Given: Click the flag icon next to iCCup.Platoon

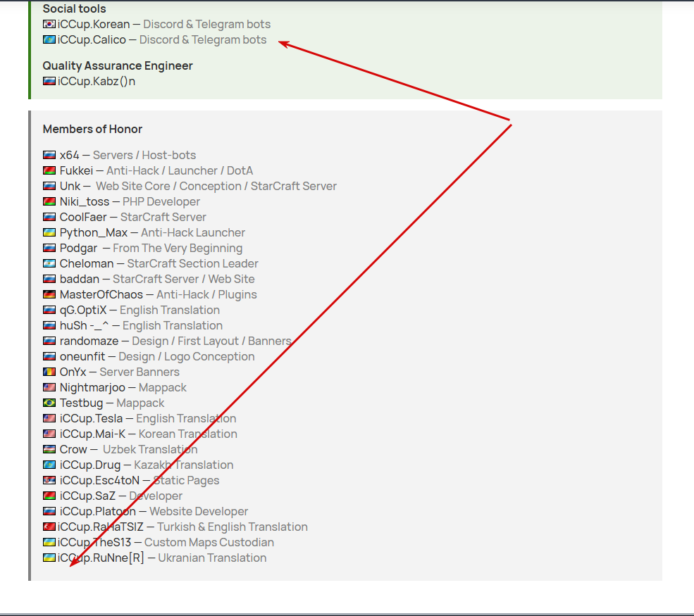Looking at the screenshot, I should point(49,511).
